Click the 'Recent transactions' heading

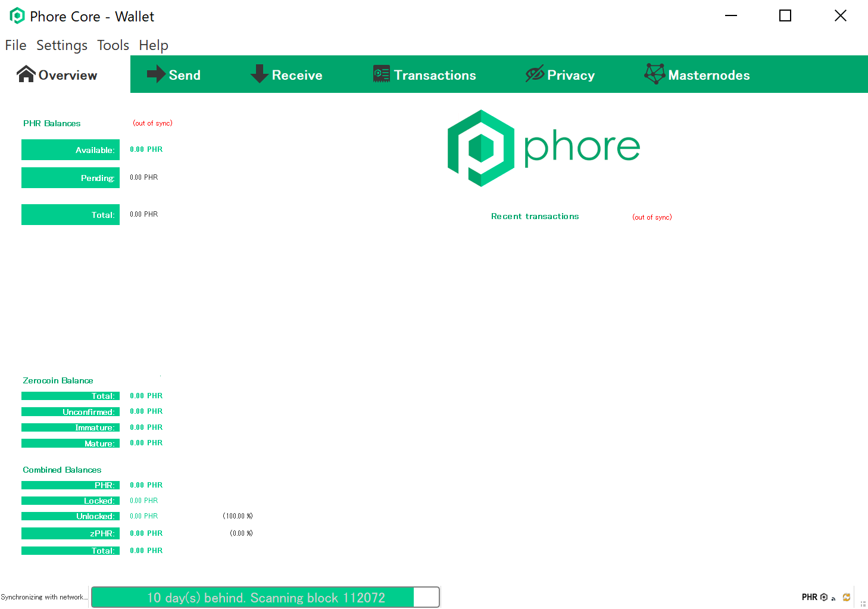point(535,216)
